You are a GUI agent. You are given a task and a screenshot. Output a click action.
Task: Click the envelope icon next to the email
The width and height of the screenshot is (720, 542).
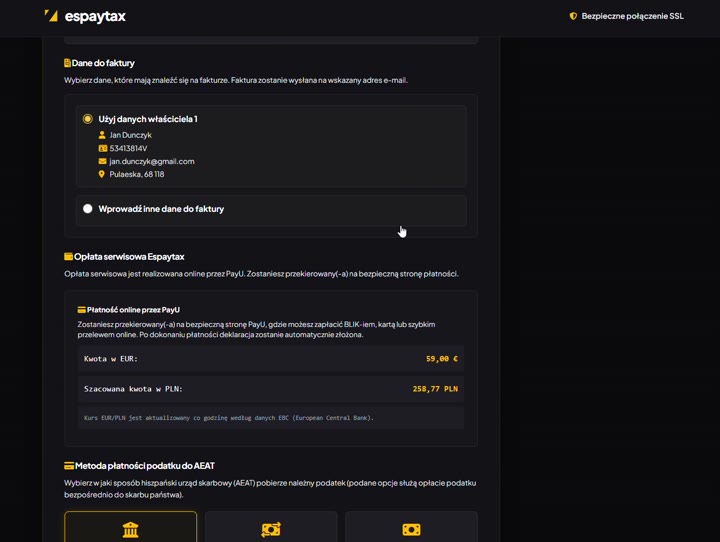tap(102, 161)
